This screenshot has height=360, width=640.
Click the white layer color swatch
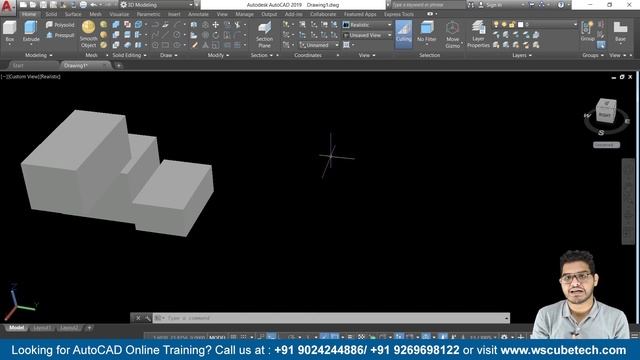point(520,25)
